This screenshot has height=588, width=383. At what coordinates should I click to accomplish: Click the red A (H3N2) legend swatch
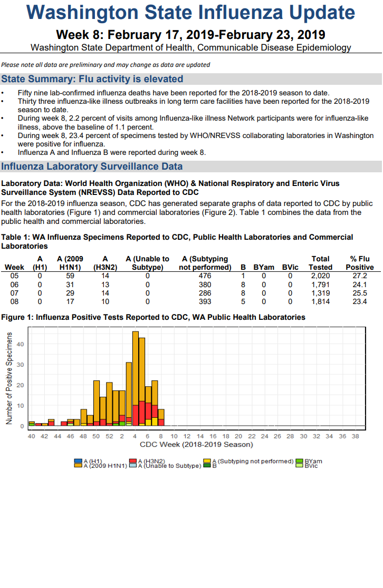click(133, 461)
